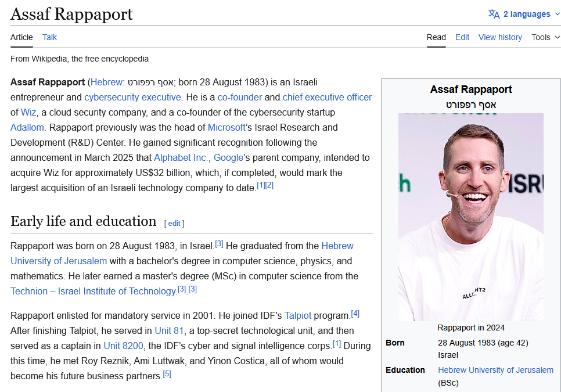Open the Wiz company link
The height and width of the screenshot is (392, 561).
click(x=28, y=112)
